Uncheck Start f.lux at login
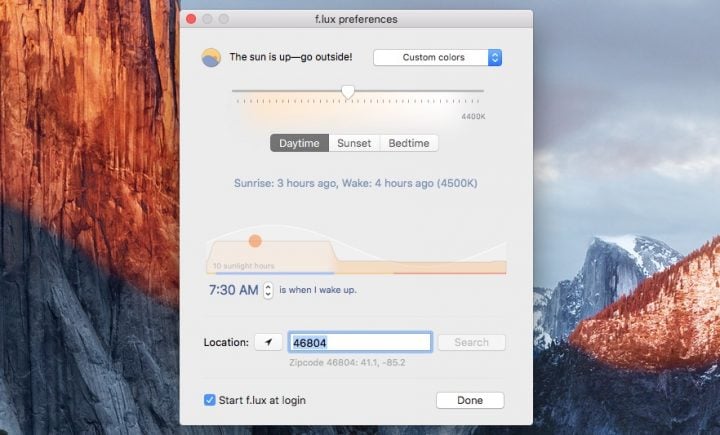Screen dimensions: 720x435 pyautogui.click(x=209, y=400)
